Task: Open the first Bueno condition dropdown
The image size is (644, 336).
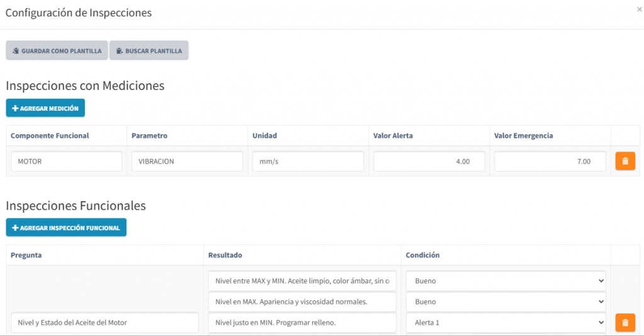Action: coord(506,281)
